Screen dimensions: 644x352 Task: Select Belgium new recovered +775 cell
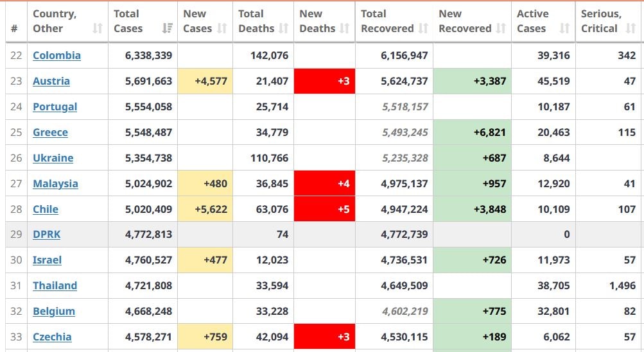coord(472,312)
